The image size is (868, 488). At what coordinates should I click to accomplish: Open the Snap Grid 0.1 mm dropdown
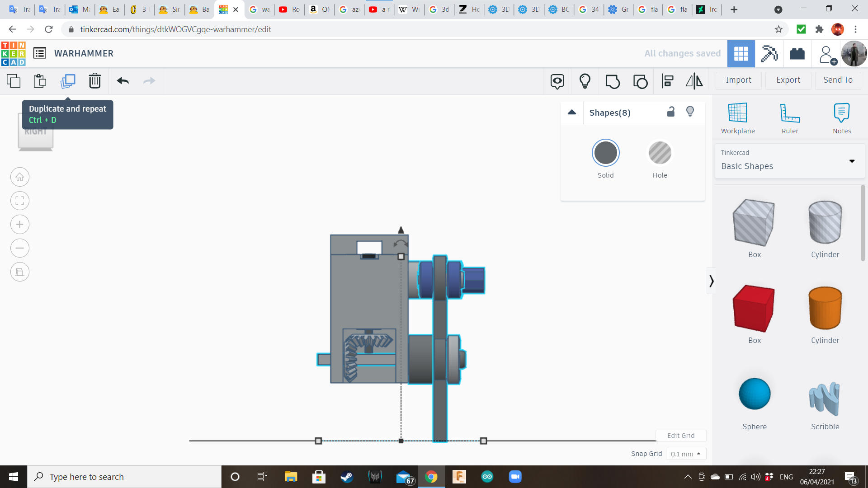[686, 454]
